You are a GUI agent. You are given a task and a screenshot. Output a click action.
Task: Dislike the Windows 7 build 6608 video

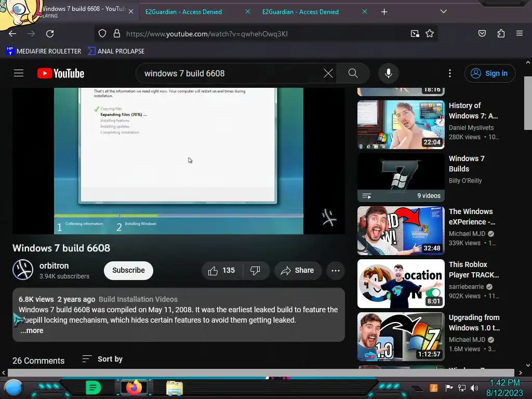255,270
